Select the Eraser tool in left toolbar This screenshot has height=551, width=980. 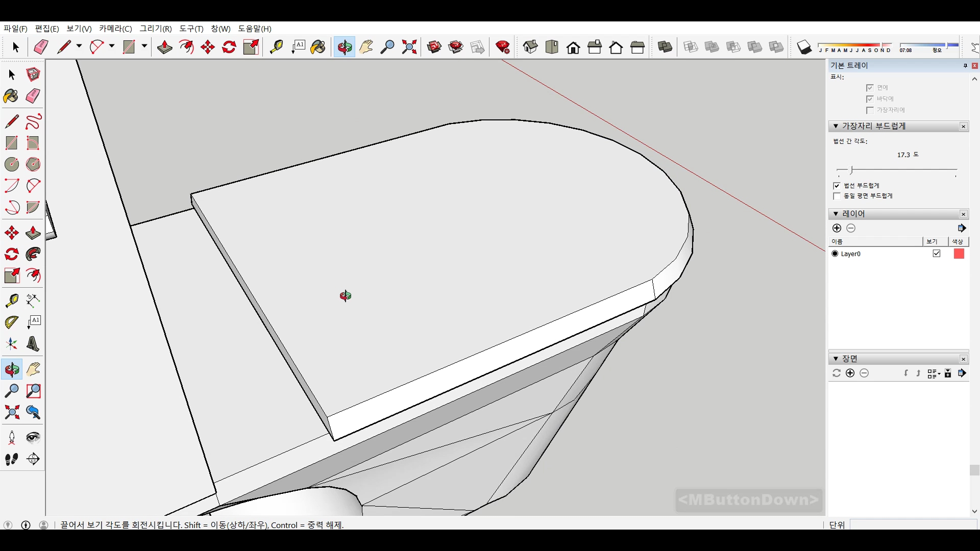click(33, 96)
